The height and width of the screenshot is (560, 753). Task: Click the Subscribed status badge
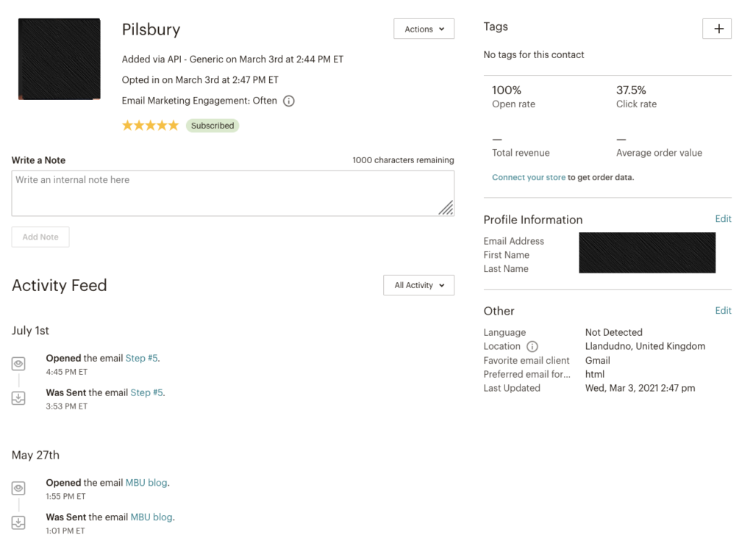pos(213,126)
